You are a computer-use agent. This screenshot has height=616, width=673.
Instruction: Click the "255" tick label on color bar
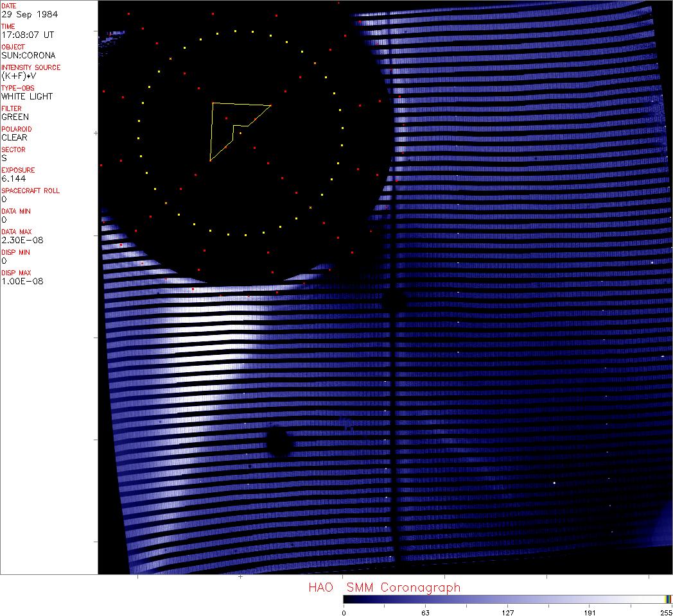(x=665, y=612)
